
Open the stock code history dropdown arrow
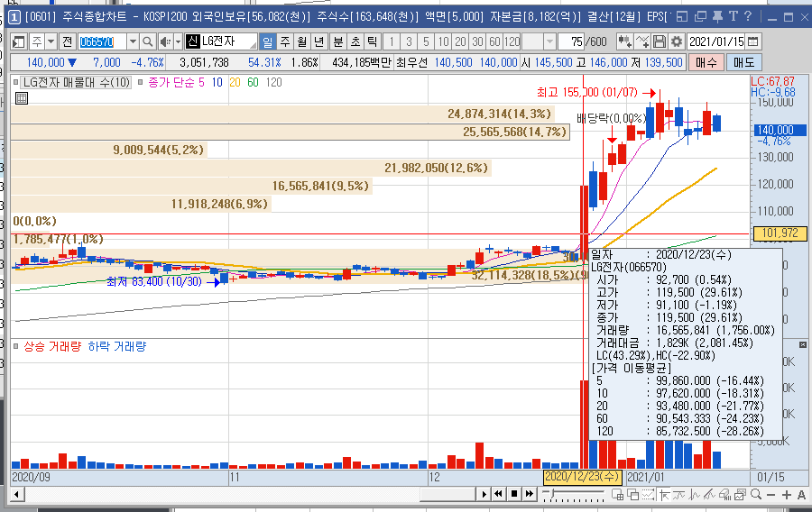click(134, 41)
